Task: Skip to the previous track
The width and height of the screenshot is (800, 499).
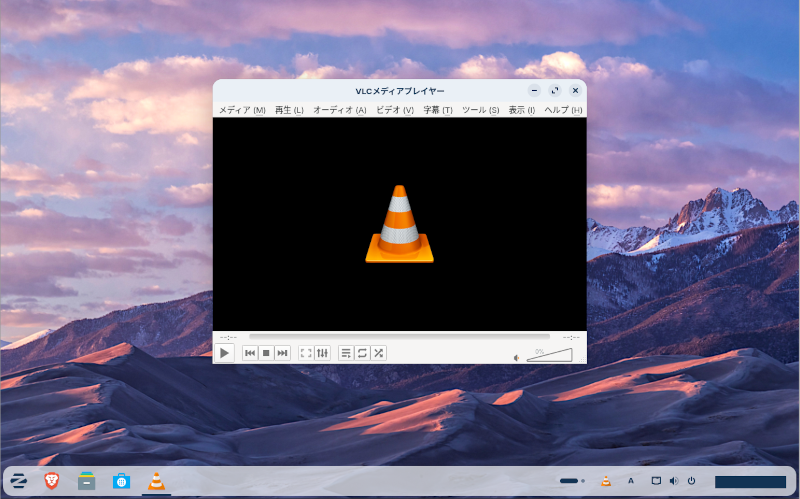Action: (250, 353)
